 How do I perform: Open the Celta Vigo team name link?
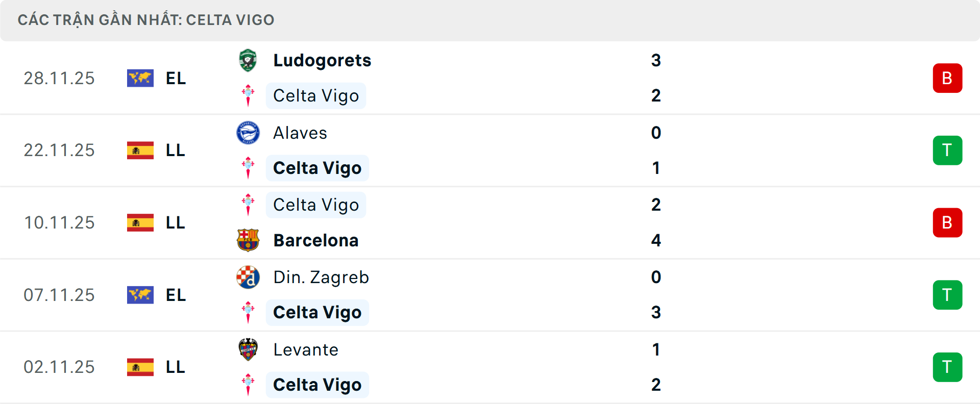(315, 95)
